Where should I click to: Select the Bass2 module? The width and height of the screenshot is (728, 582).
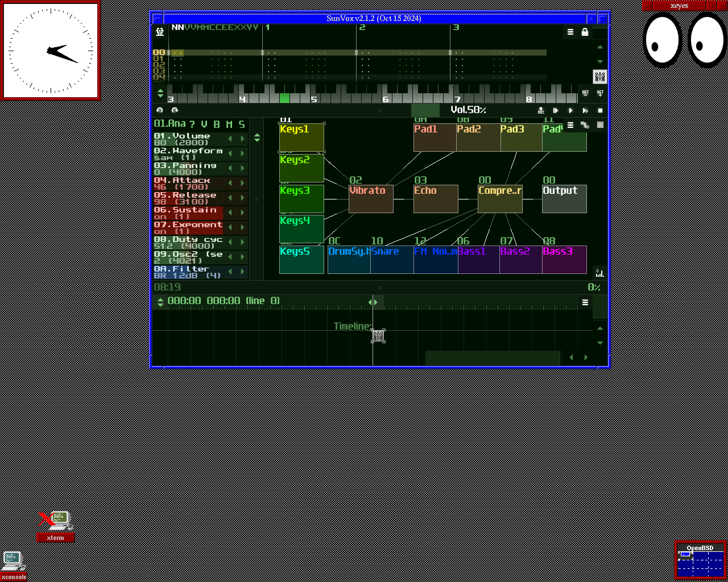click(x=521, y=260)
